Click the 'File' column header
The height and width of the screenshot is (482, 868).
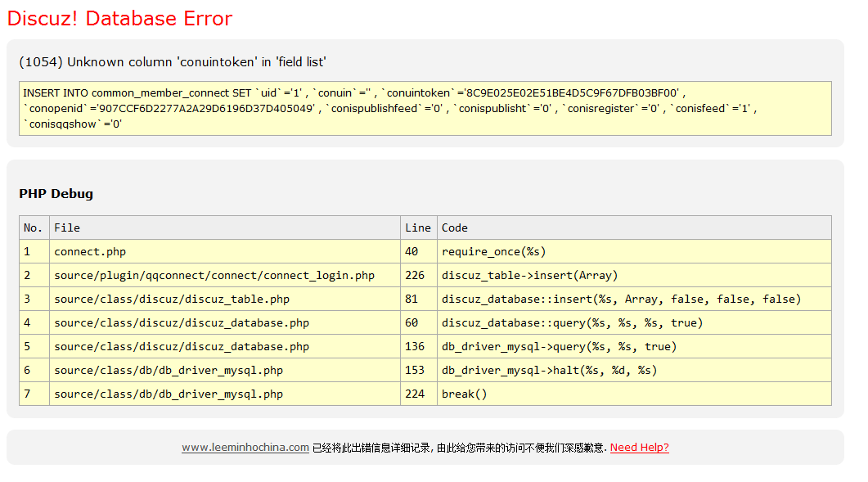click(225, 227)
